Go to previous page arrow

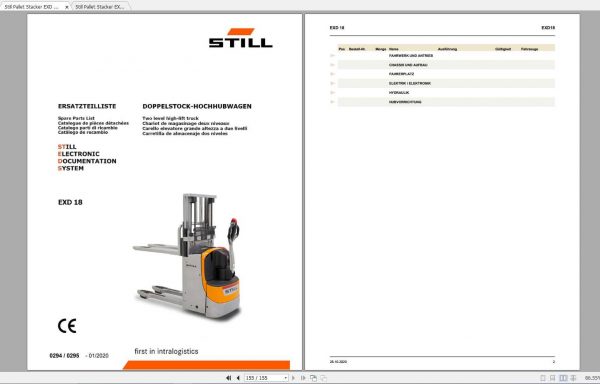tap(238, 378)
